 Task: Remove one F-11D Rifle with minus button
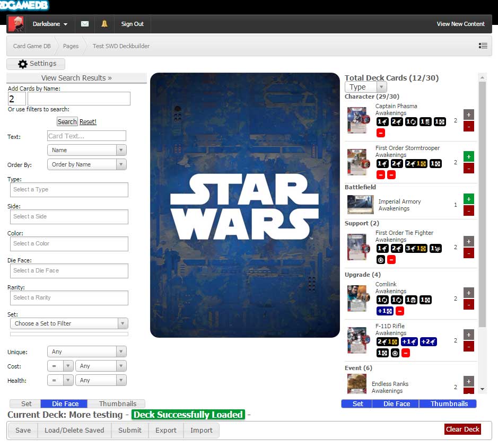click(468, 346)
